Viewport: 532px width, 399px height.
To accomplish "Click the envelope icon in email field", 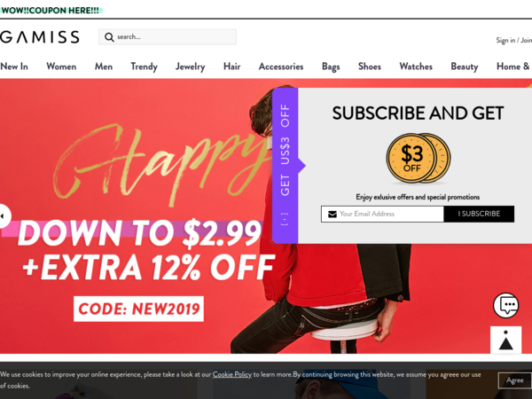I will point(332,214).
